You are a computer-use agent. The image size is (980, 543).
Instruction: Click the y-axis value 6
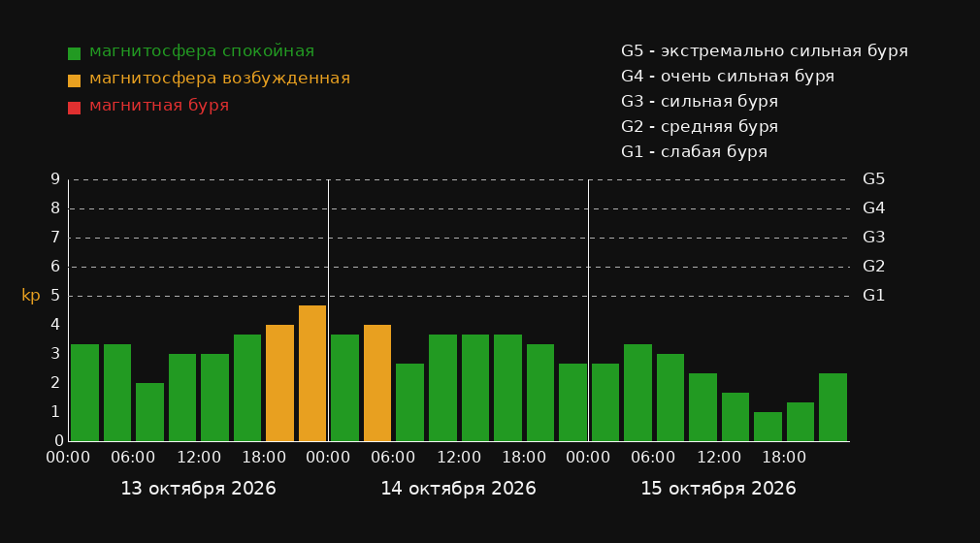pyautogui.click(x=55, y=267)
